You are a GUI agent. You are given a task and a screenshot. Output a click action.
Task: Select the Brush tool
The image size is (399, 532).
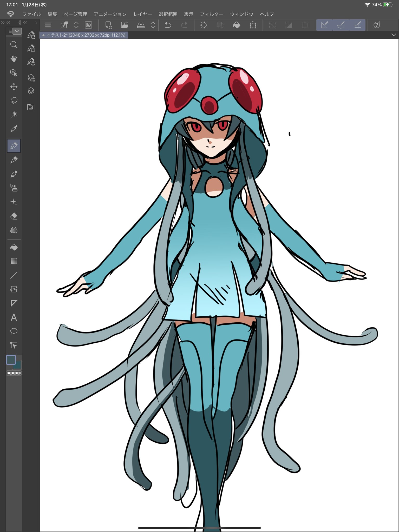pyautogui.click(x=14, y=174)
